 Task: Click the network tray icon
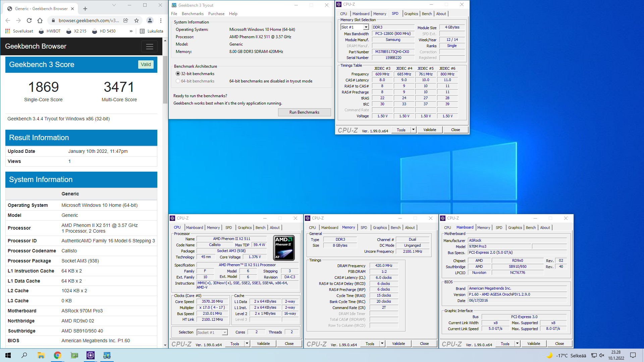(594, 355)
